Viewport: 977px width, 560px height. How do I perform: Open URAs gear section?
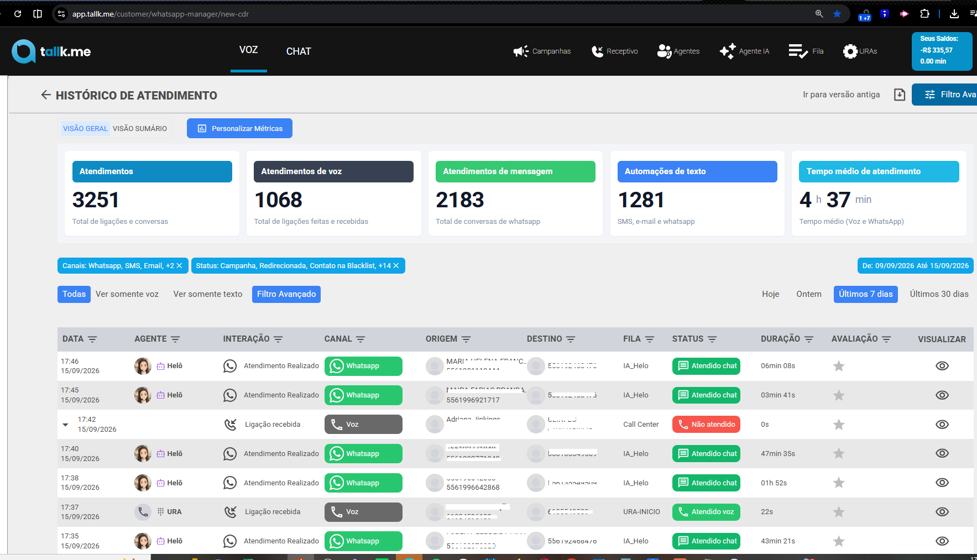click(x=860, y=51)
